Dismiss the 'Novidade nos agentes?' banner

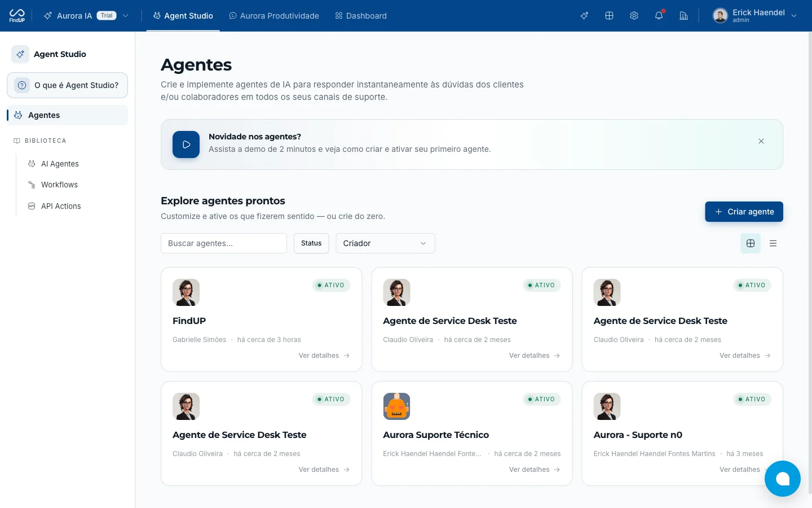pos(761,141)
